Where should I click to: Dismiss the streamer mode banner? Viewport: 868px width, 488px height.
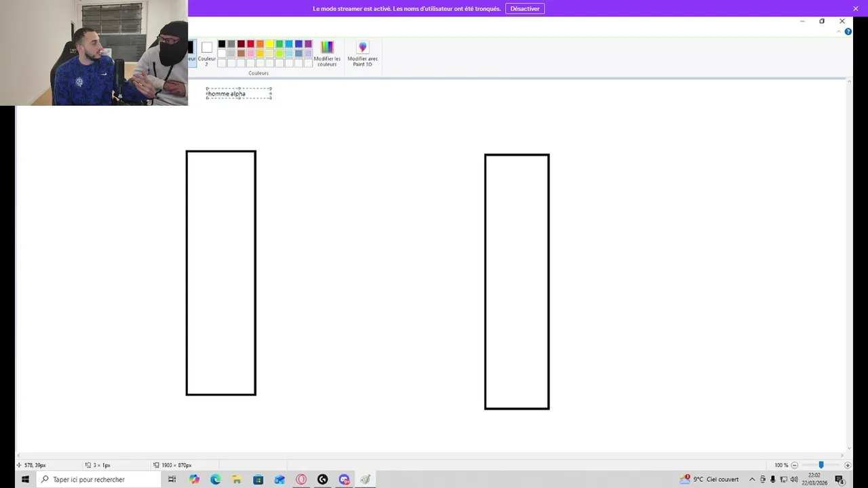click(x=856, y=9)
